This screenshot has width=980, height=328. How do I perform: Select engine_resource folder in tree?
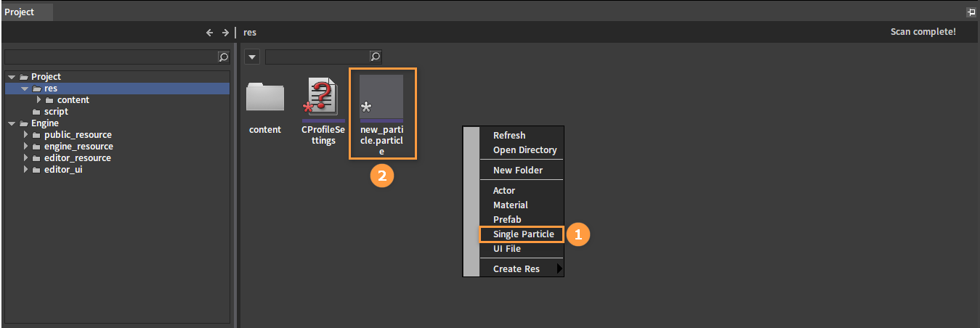78,147
